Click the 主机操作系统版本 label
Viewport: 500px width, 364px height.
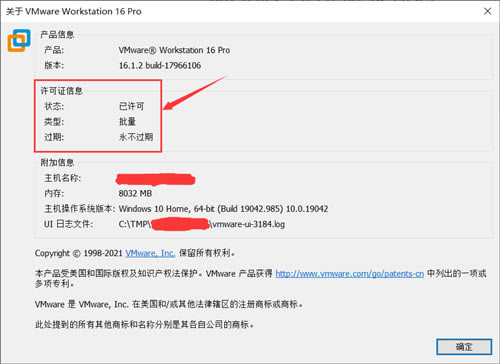pyautogui.click(x=80, y=209)
